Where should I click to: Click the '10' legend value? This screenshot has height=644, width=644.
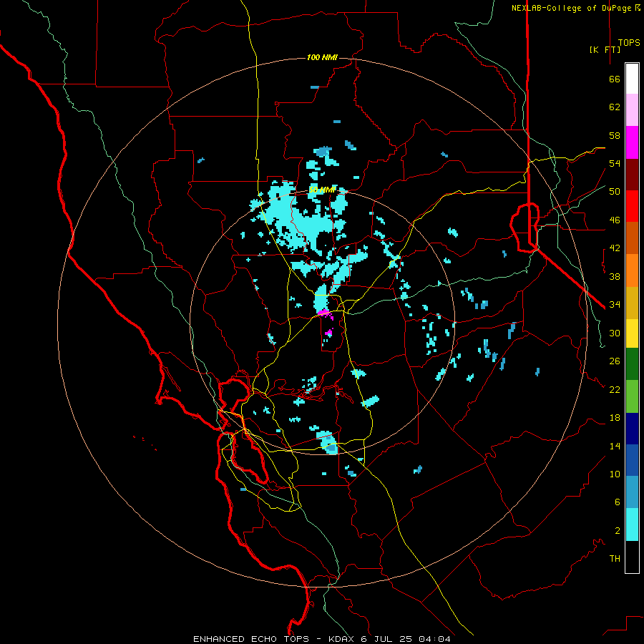coord(615,474)
